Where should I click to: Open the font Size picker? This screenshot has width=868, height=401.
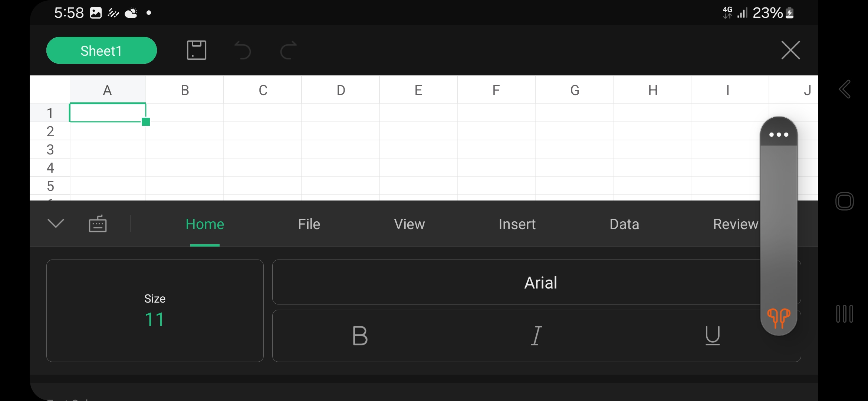[155, 310]
